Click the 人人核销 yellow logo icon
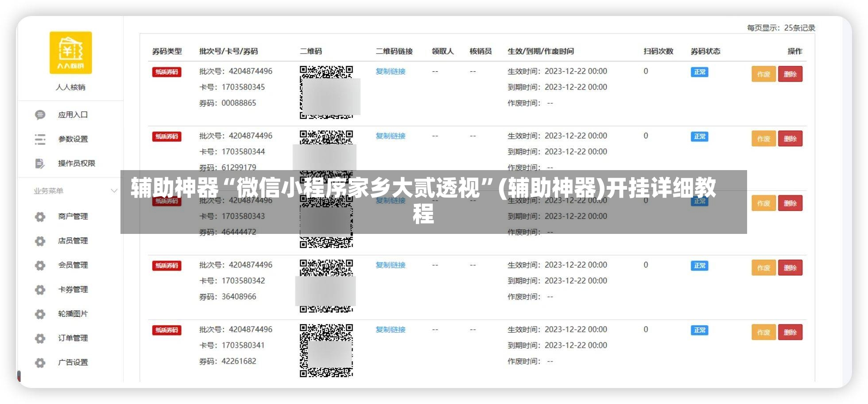Screen dimensions: 868x404 (71, 53)
